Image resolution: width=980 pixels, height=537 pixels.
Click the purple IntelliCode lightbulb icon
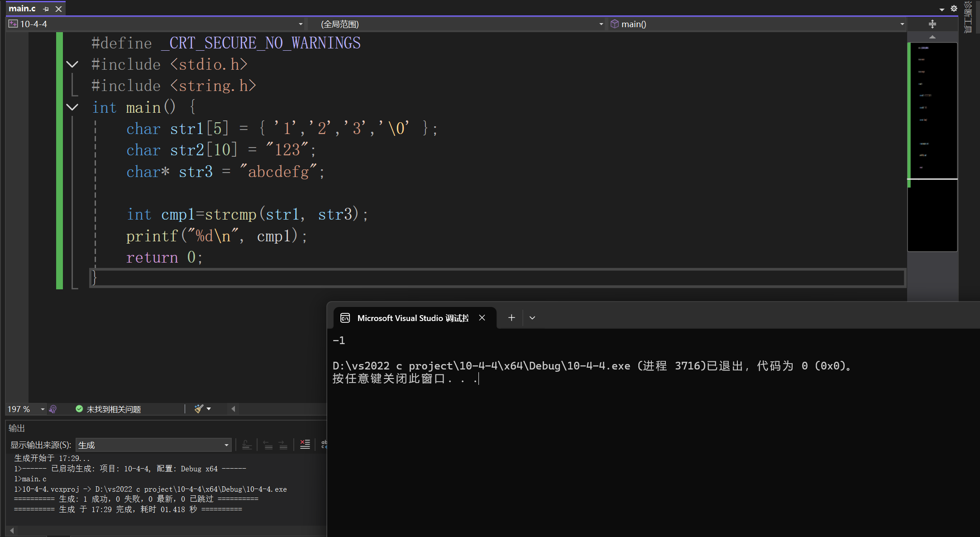(53, 409)
